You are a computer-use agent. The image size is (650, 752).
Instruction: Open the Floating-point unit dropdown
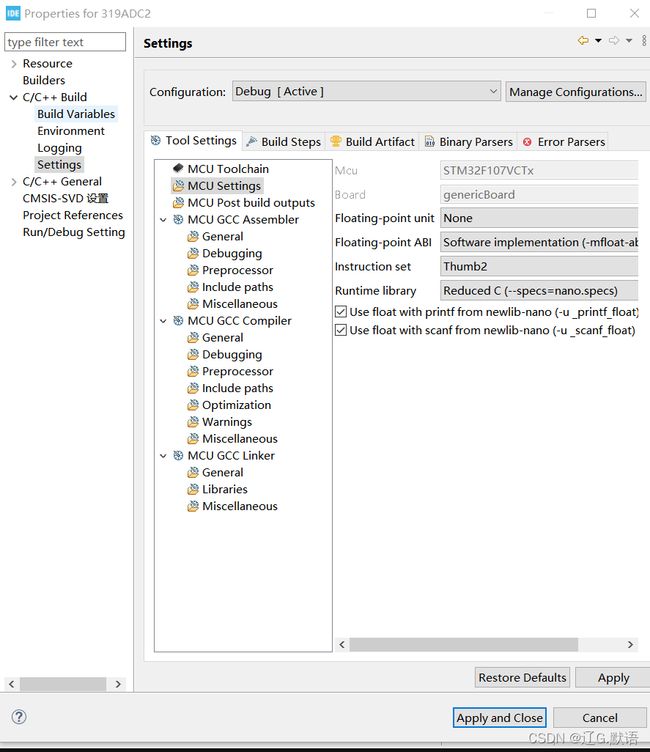coord(539,218)
